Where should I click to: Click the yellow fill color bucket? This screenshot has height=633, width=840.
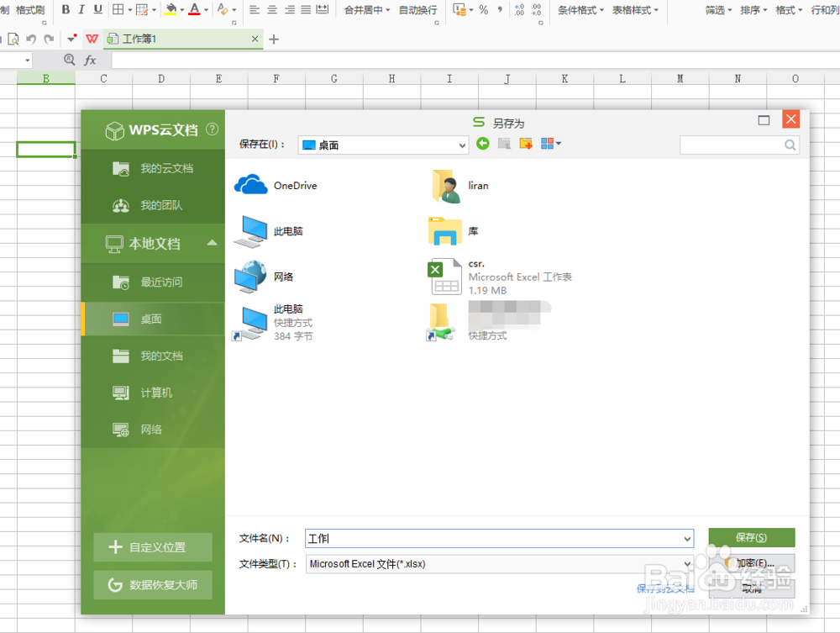point(171,9)
